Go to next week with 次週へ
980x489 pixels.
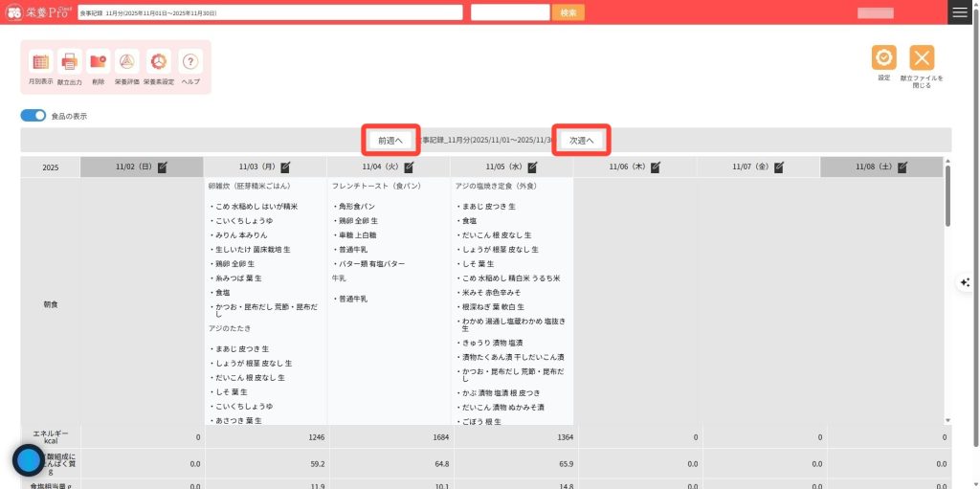[x=582, y=141]
